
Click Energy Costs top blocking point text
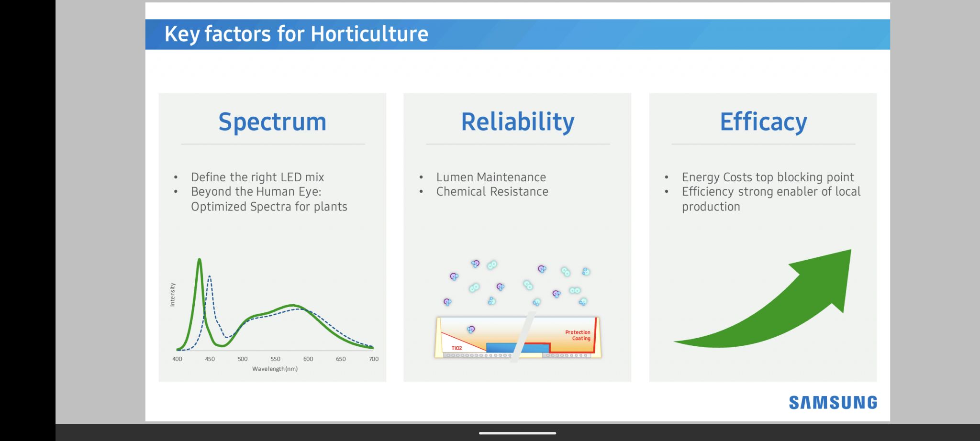[768, 177]
